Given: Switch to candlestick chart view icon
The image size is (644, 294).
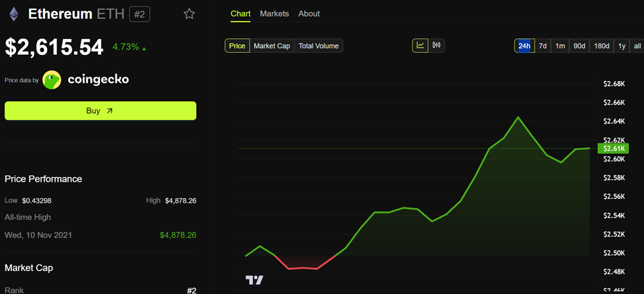Looking at the screenshot, I should pos(437,46).
